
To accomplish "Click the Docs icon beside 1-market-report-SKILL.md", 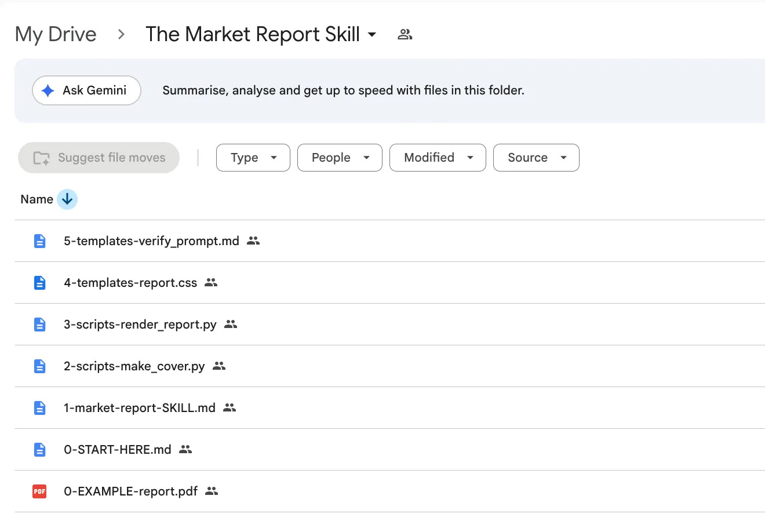I will point(39,408).
